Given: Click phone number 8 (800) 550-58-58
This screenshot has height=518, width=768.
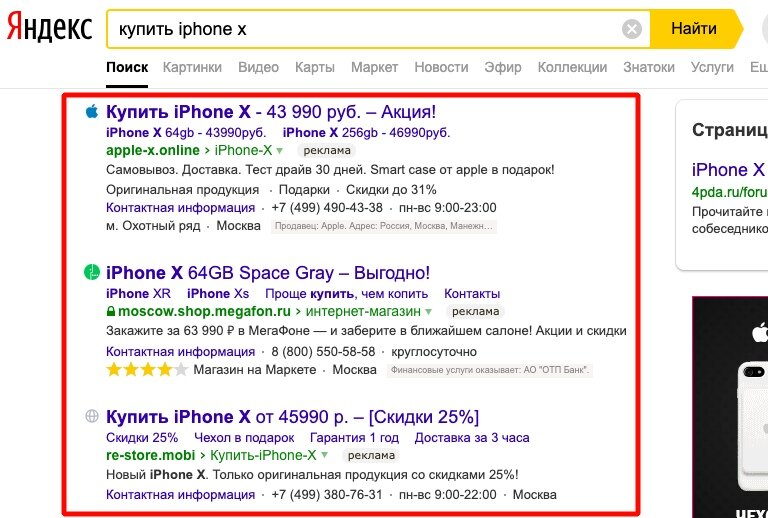Looking at the screenshot, I should (323, 352).
